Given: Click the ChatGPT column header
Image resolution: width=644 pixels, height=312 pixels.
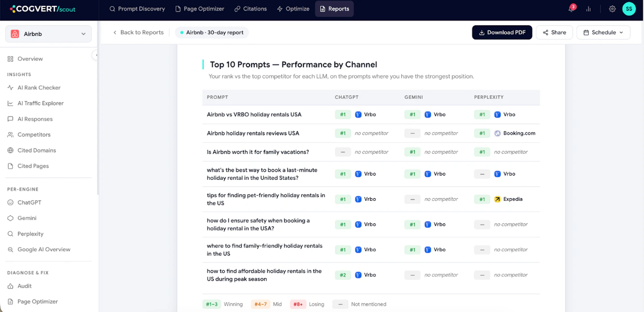Looking at the screenshot, I should (347, 97).
